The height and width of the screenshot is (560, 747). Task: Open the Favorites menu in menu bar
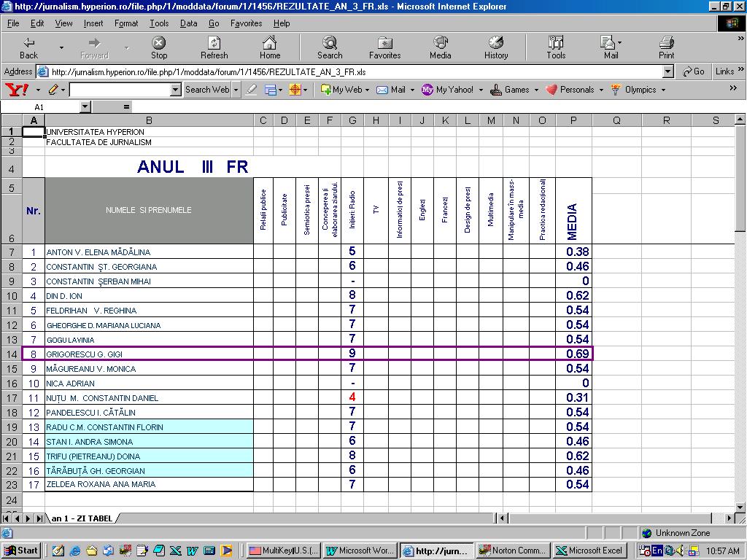tap(246, 23)
